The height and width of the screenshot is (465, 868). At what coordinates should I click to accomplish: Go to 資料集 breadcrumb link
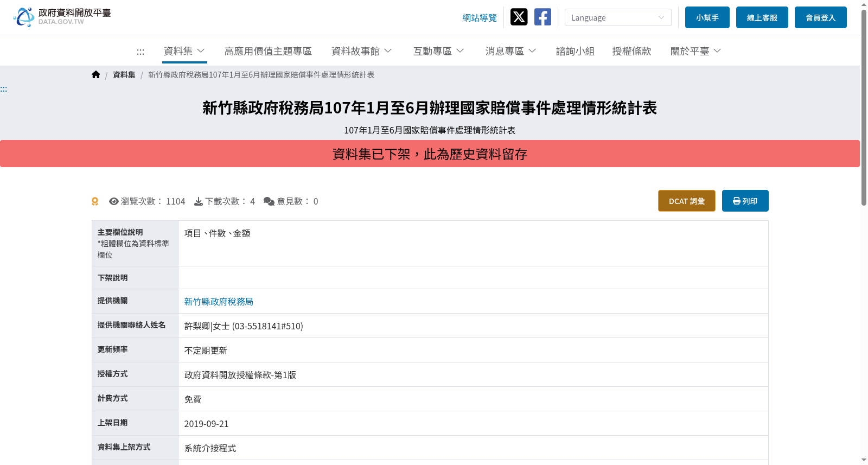124,75
